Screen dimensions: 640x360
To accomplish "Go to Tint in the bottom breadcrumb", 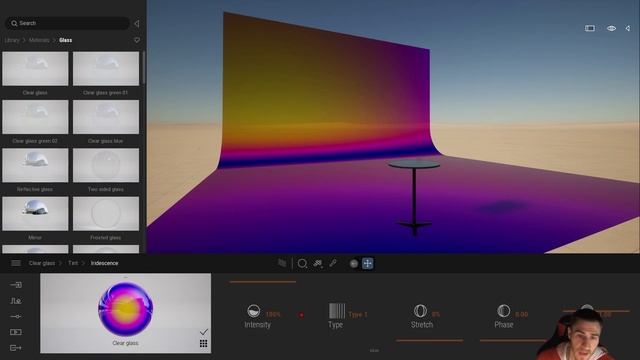I will (x=73, y=263).
